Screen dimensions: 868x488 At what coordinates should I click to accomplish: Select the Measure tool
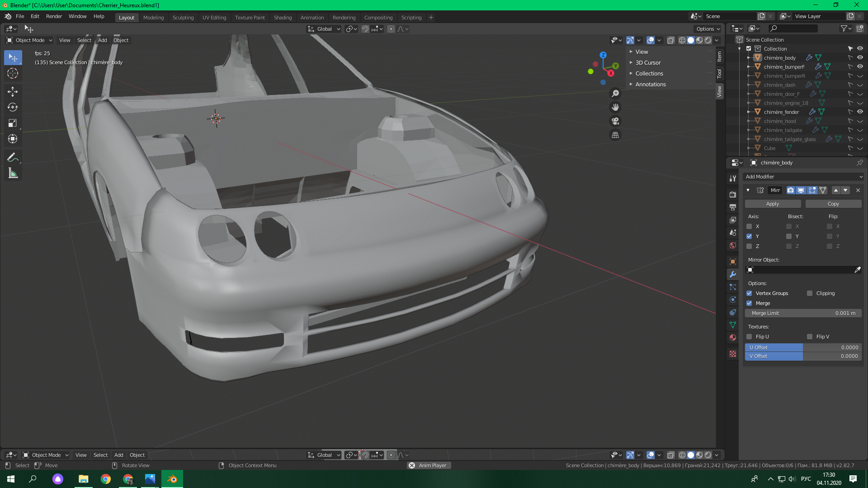point(13,174)
